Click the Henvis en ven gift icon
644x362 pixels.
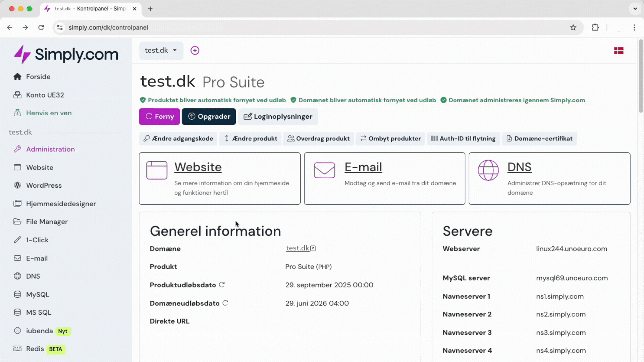click(x=17, y=113)
